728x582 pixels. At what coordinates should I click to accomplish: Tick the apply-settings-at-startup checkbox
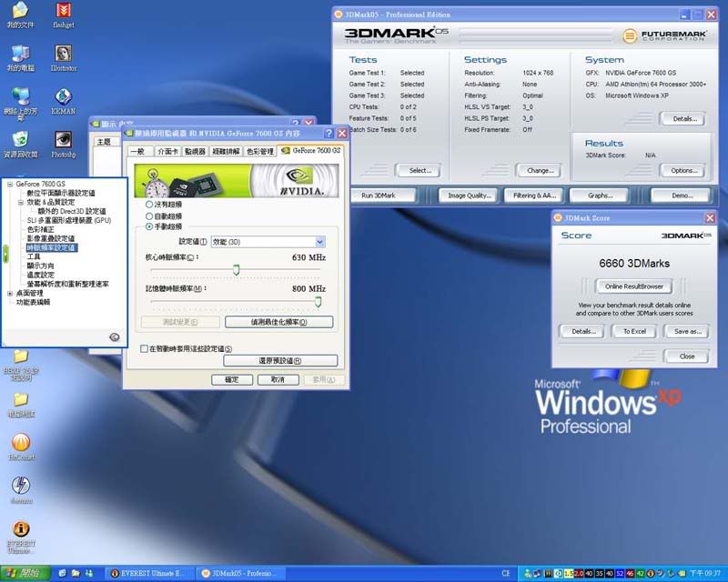click(x=145, y=348)
